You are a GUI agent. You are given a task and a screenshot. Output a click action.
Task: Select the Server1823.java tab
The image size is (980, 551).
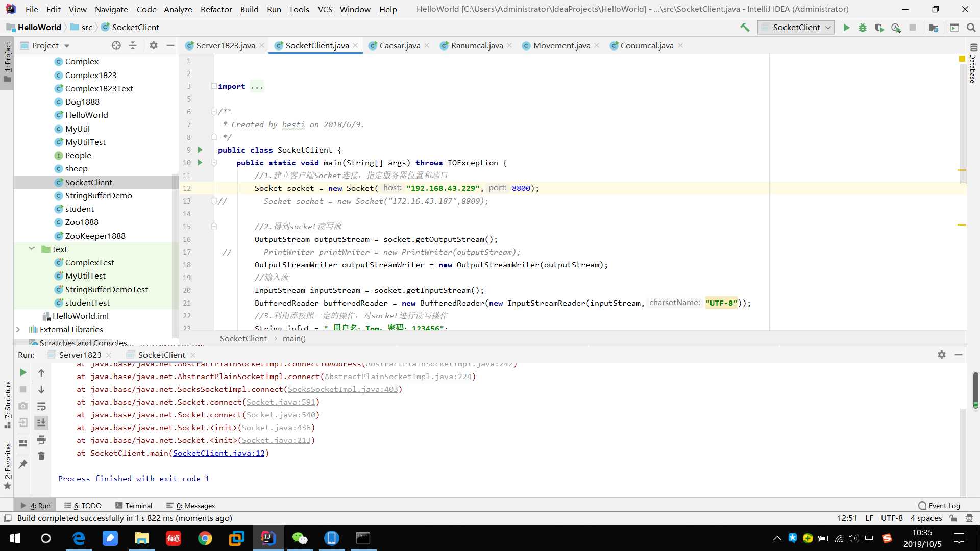(x=226, y=45)
